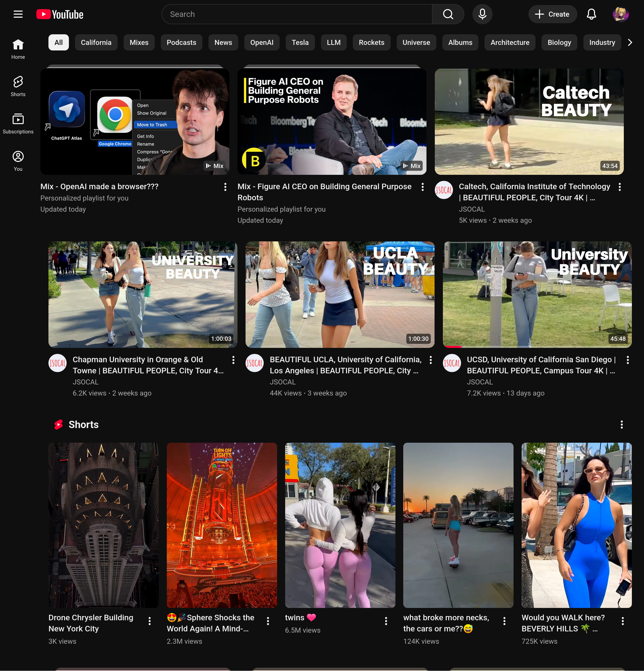Select the Podcasts filter chip
Viewport: 644px width, 671px height.
click(x=181, y=42)
